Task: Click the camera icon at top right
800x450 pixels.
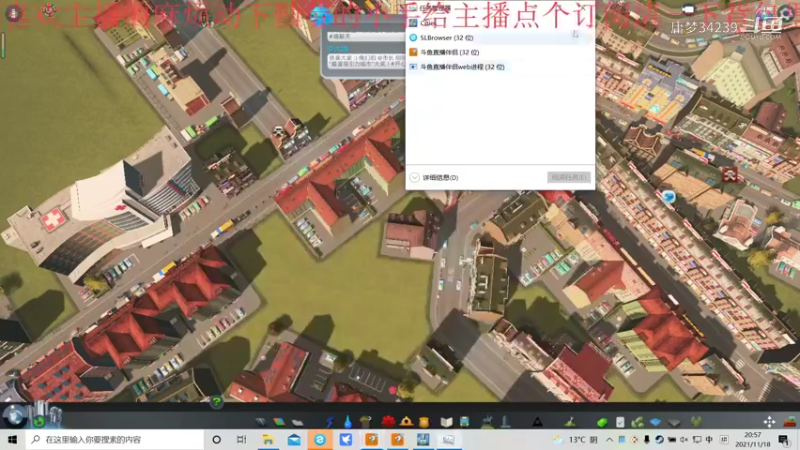Action: pyautogui.click(x=688, y=9)
